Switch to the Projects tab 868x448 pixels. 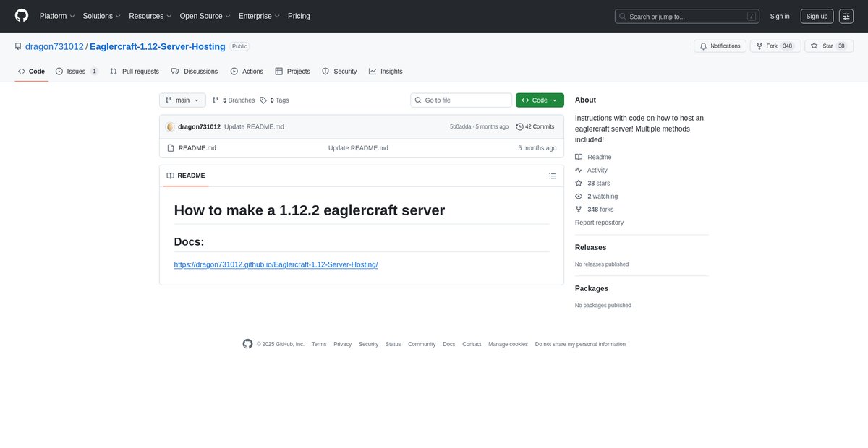coord(292,72)
